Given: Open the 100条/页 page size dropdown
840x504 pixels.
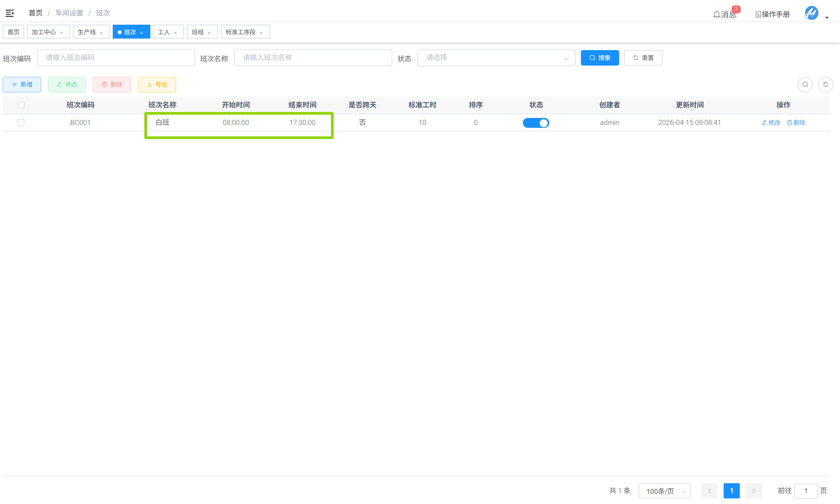Looking at the screenshot, I should (x=664, y=491).
